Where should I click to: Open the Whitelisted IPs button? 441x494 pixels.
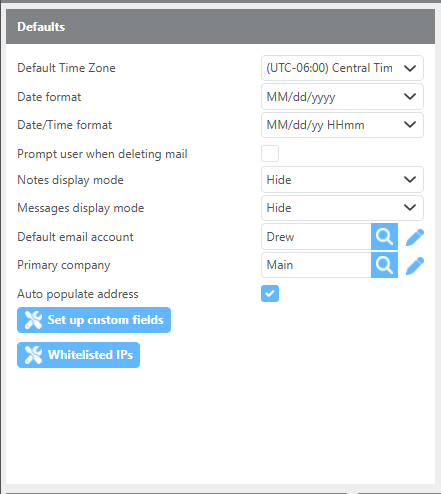click(x=78, y=355)
